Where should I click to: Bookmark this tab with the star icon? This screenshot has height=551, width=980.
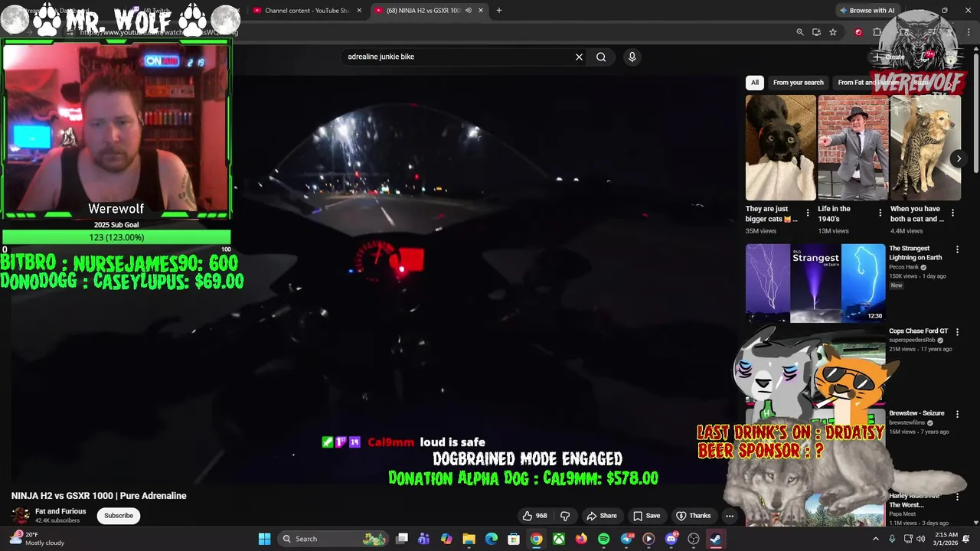pyautogui.click(x=833, y=32)
